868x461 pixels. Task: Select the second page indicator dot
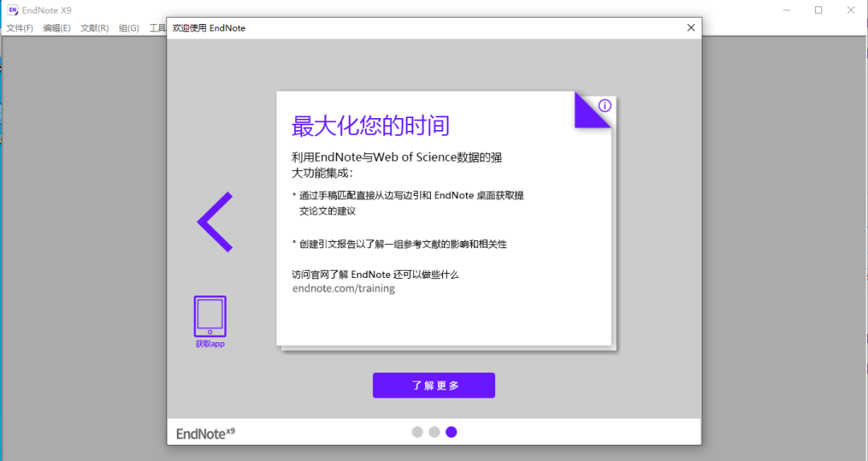(435, 432)
